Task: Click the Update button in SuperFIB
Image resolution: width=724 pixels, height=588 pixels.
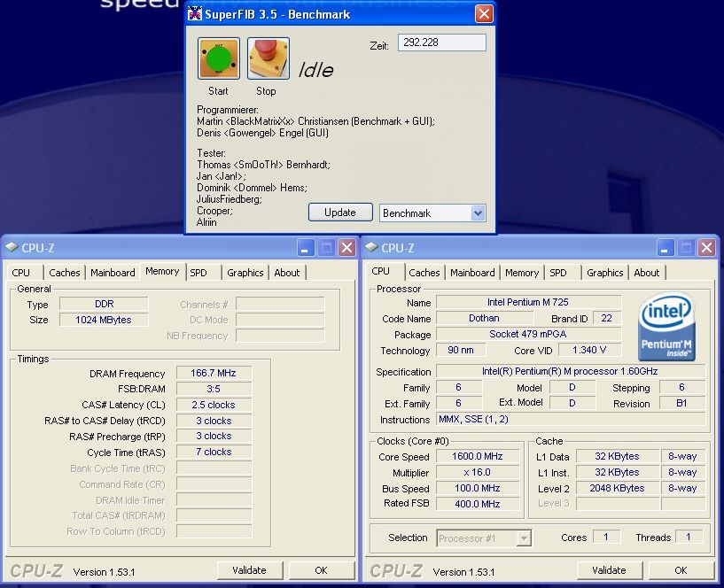Action: pos(340,213)
